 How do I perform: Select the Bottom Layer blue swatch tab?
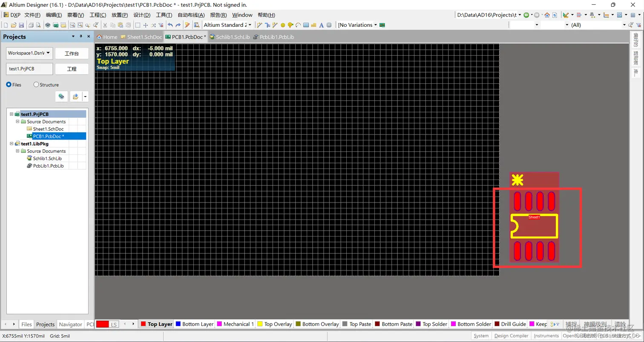(x=195, y=324)
